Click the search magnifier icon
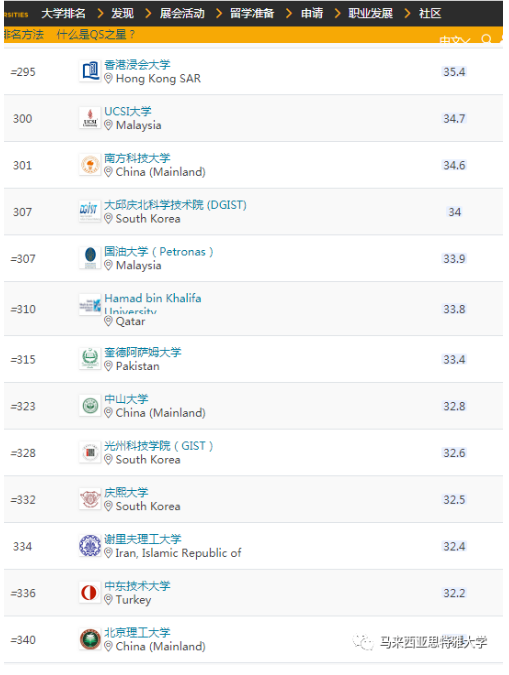This screenshot has height=675, width=509. (x=487, y=39)
